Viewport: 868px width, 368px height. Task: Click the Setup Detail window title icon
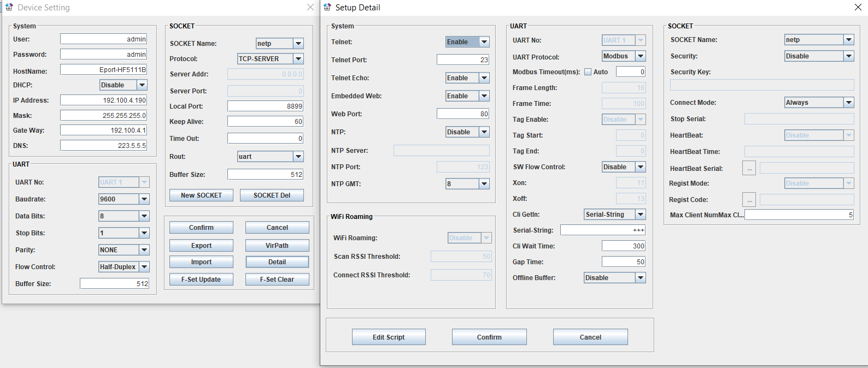point(327,7)
